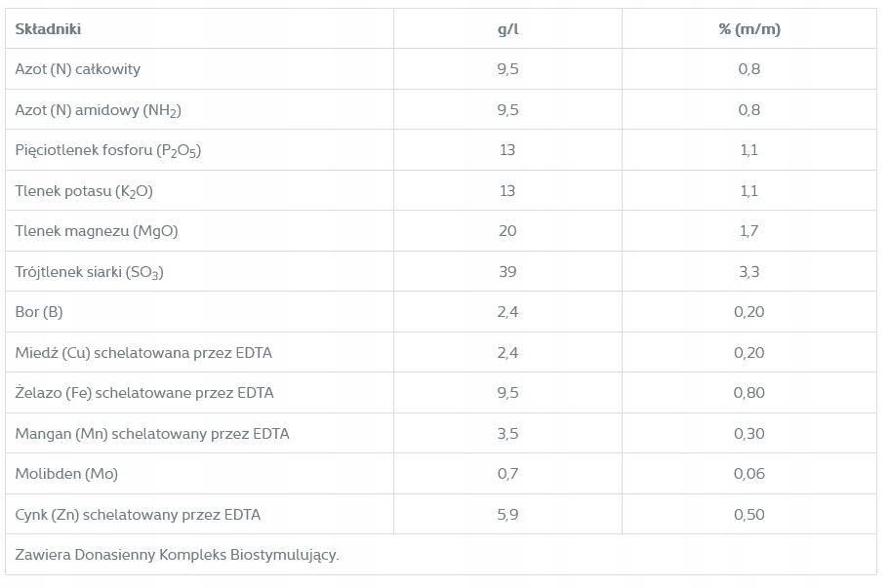Click the Trójtlenek siarki row label

pos(90,272)
